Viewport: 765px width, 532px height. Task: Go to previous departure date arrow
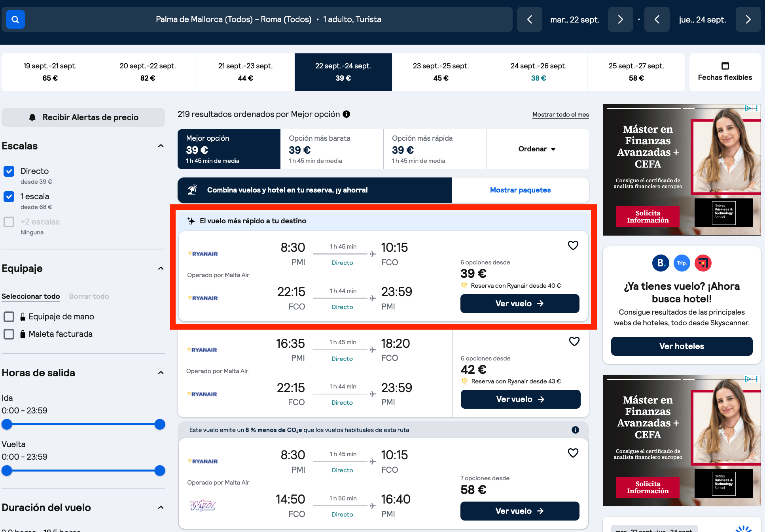[530, 19]
